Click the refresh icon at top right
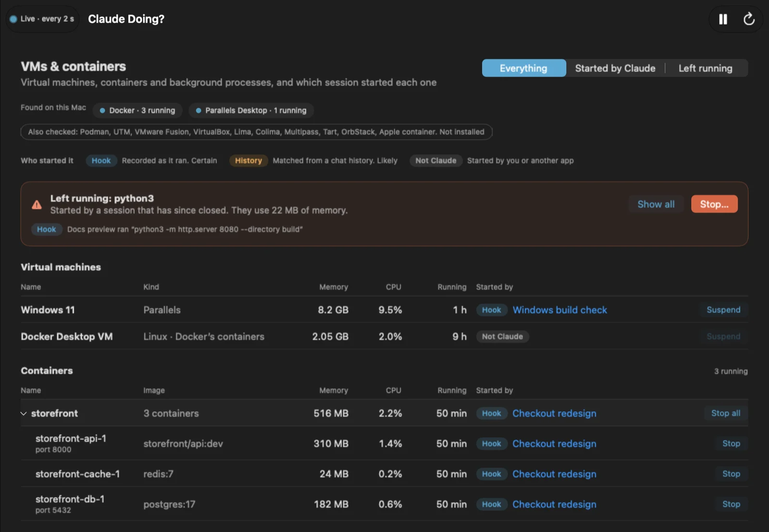Screen dimensions: 769x532 point(749,19)
